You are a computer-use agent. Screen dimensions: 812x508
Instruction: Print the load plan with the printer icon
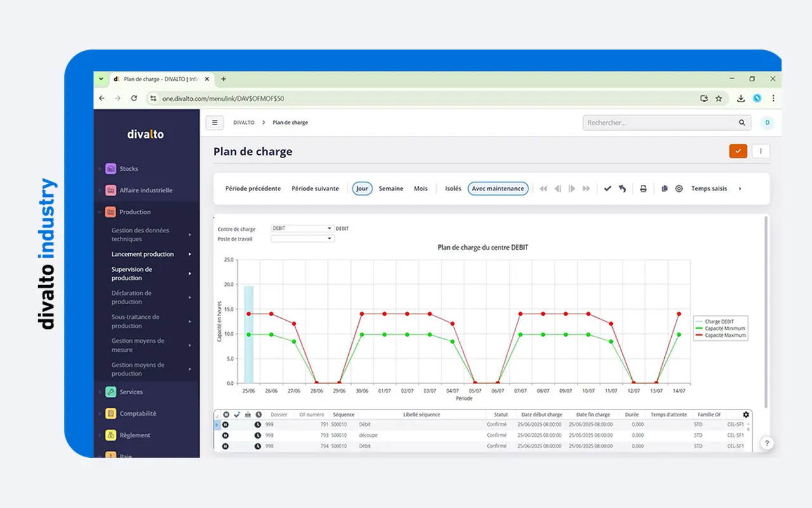[643, 189]
